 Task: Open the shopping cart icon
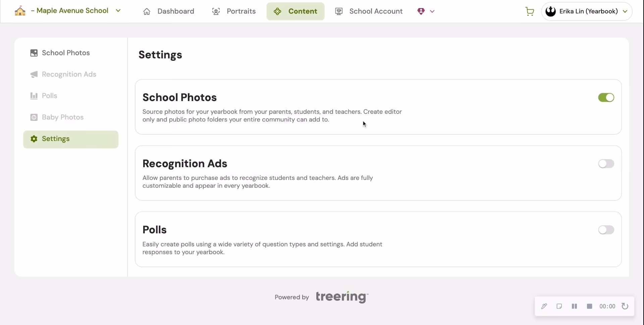(x=530, y=11)
